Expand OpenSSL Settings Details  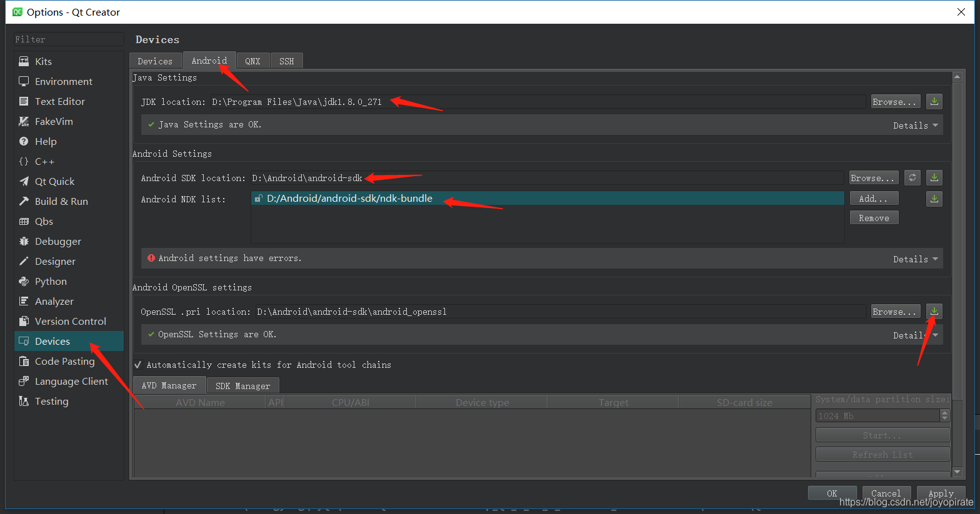click(916, 335)
